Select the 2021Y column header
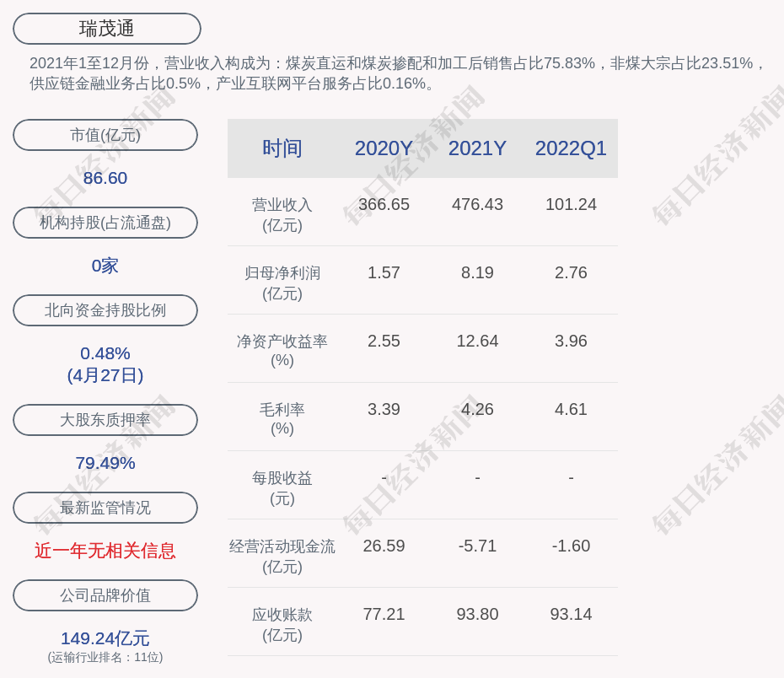Screen dimensions: 784x678 point(477,148)
